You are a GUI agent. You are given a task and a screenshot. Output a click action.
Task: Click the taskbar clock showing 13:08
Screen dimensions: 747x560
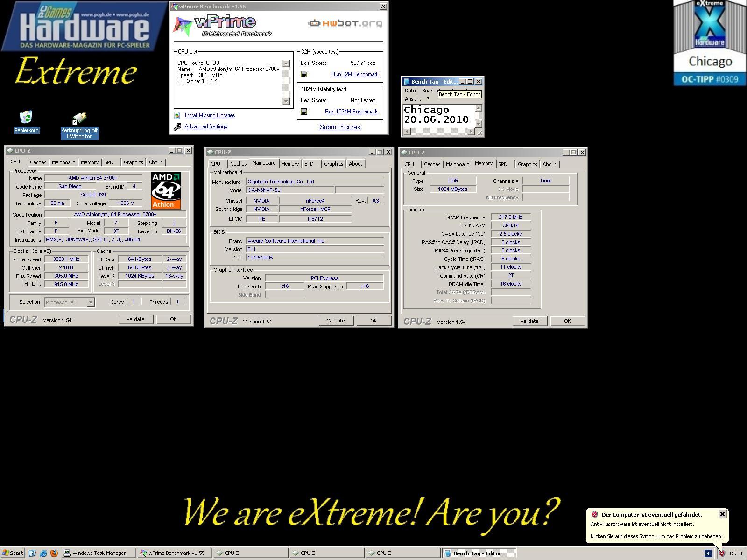pyautogui.click(x=735, y=553)
